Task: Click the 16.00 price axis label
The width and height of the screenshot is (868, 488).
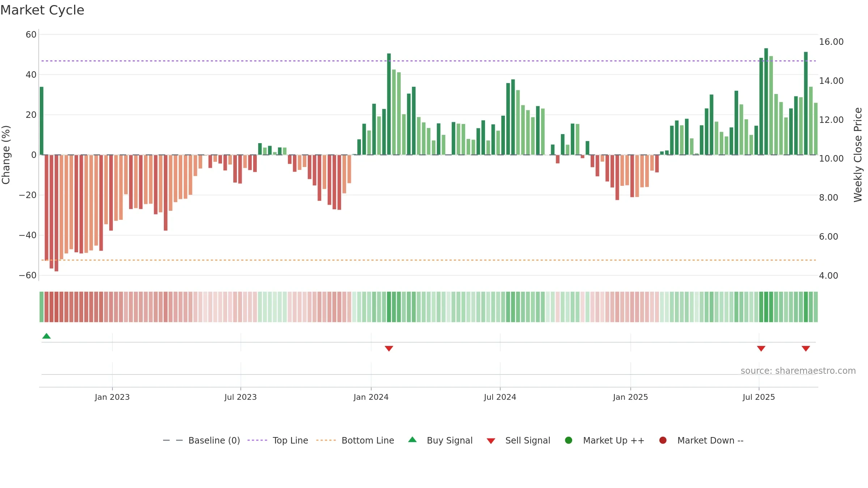Action: pos(831,42)
